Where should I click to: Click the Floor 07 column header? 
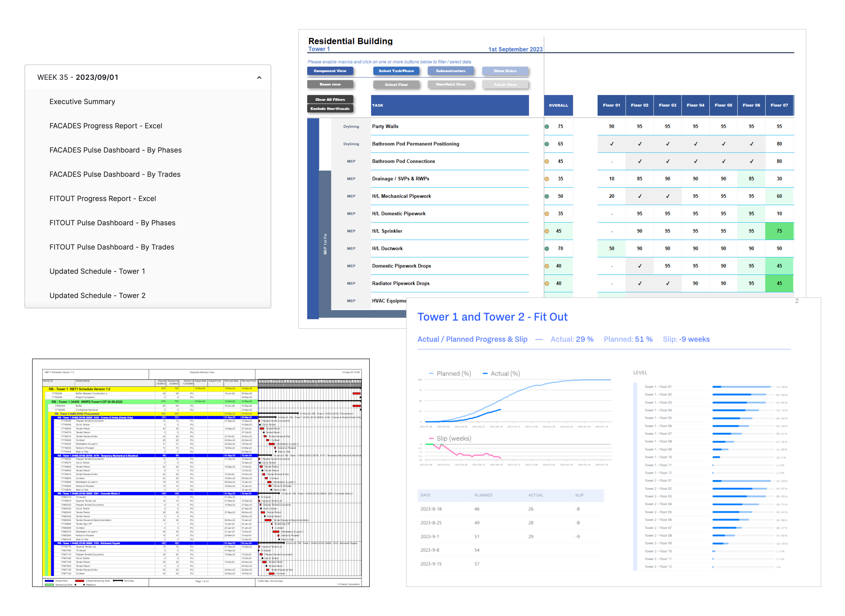point(779,106)
